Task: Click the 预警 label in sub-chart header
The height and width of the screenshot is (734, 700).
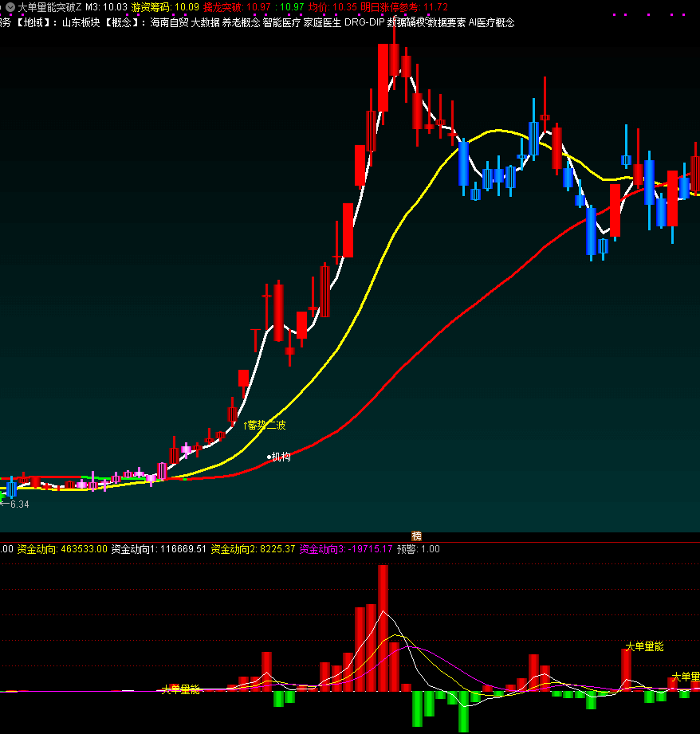Action: click(407, 549)
